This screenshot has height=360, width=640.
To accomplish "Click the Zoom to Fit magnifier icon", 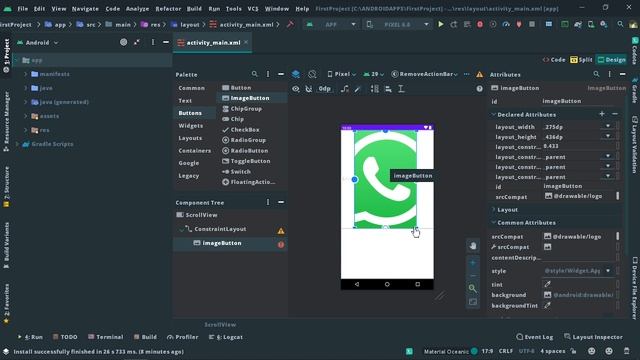I will [473, 289].
